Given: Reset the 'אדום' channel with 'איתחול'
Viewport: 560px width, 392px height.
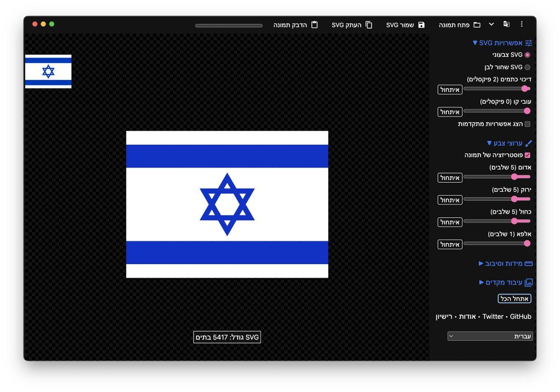Looking at the screenshot, I should point(450,178).
